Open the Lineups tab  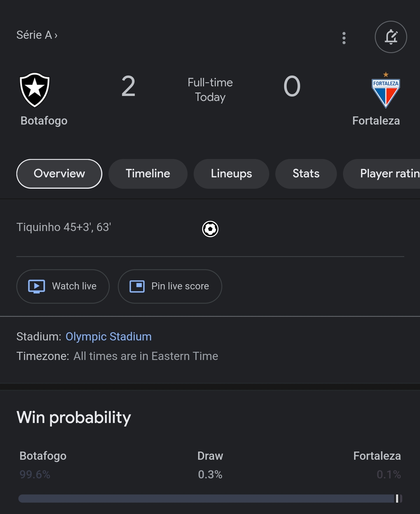click(x=231, y=174)
